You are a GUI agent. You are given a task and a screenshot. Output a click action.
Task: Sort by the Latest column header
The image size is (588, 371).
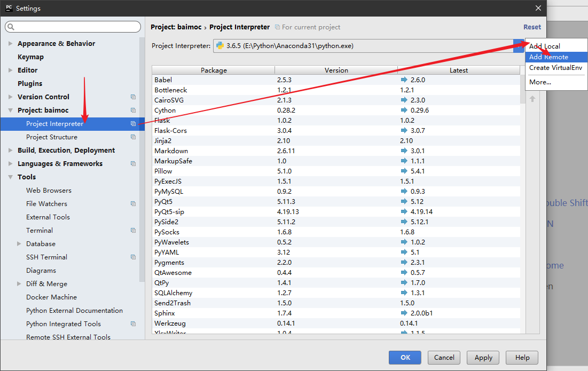459,70
